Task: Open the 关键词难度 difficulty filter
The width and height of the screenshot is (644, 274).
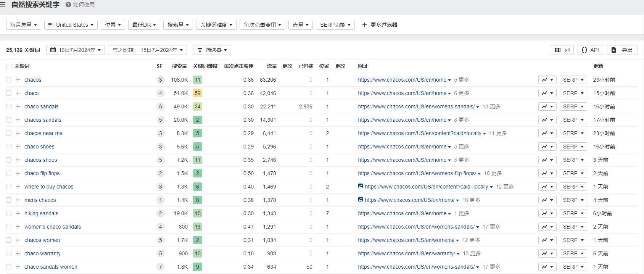Action: (x=216, y=25)
